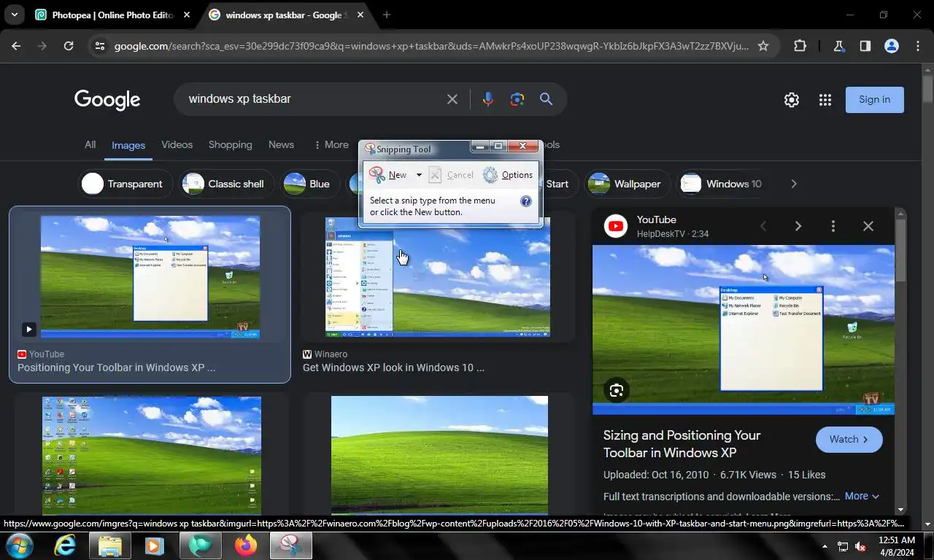Launch Internet Explorer from taskbar

[65, 545]
